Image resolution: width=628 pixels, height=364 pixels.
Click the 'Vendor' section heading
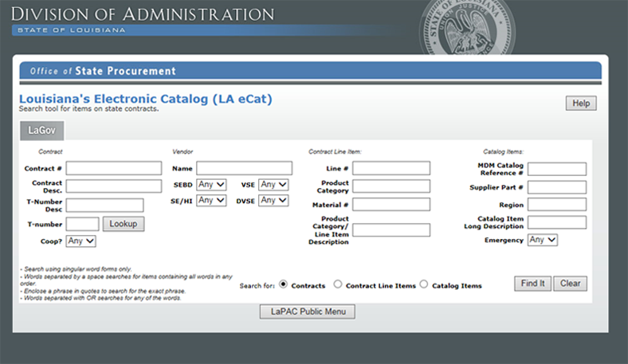click(183, 152)
